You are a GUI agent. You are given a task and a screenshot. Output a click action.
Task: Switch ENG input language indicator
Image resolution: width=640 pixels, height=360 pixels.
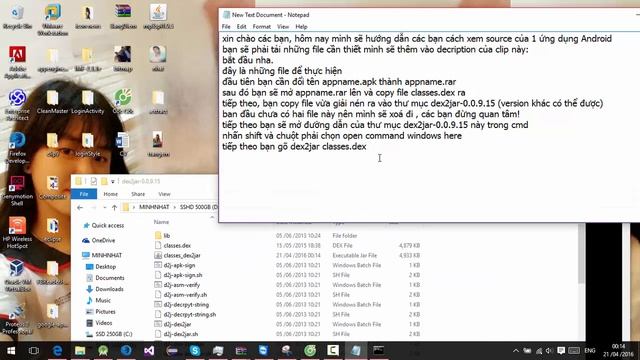tap(589, 351)
